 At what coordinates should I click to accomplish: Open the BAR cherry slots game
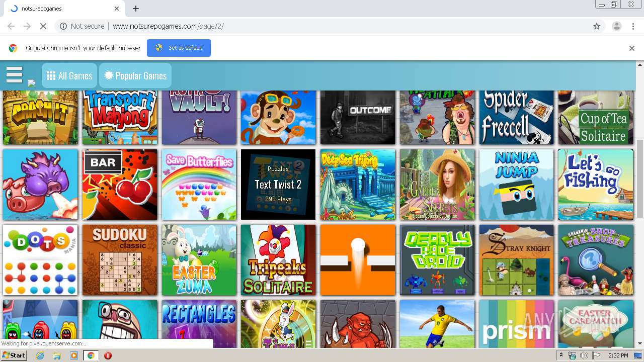coord(120,185)
